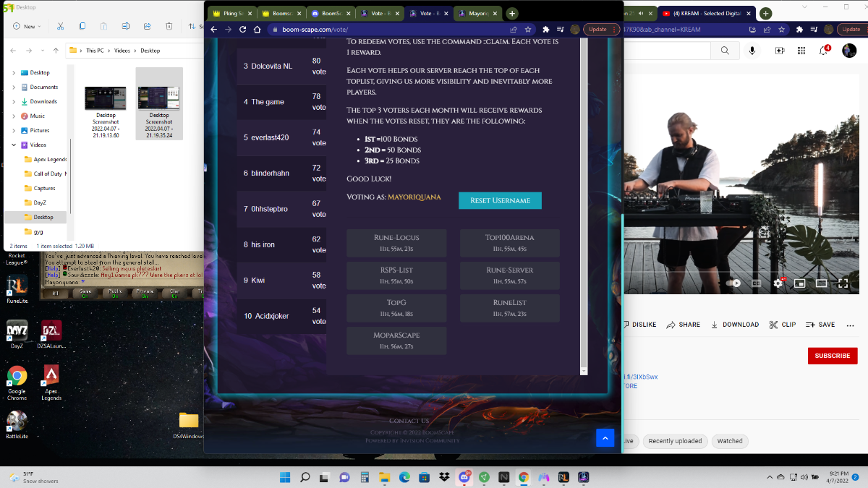Click red Subscribe button on YouTube

pos(833,356)
